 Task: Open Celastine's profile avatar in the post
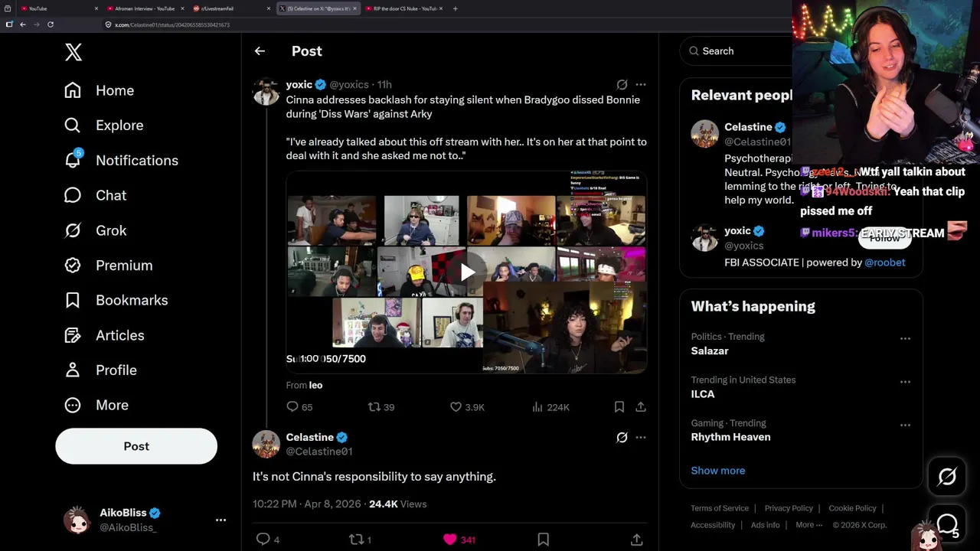pos(266,444)
